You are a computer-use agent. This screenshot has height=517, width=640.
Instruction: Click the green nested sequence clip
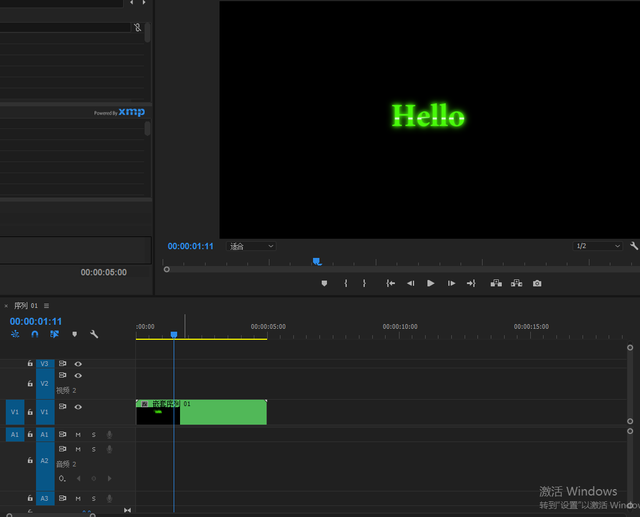tap(222, 412)
